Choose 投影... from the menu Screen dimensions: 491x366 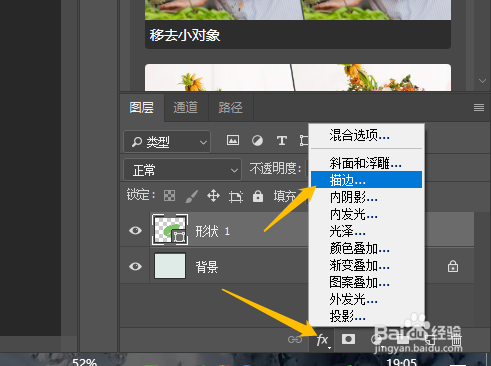(x=366, y=316)
